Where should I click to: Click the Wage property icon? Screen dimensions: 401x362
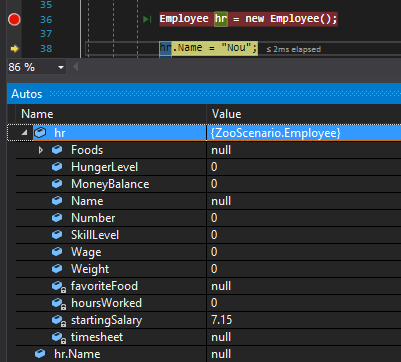[57, 252]
